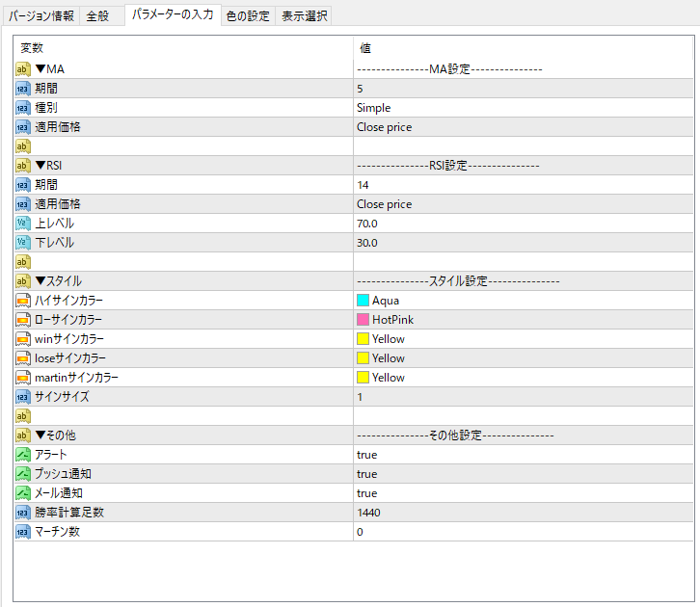The height and width of the screenshot is (607, 700).
Task: Click the Yellow swatch for loseサインカラー
Action: 363,358
